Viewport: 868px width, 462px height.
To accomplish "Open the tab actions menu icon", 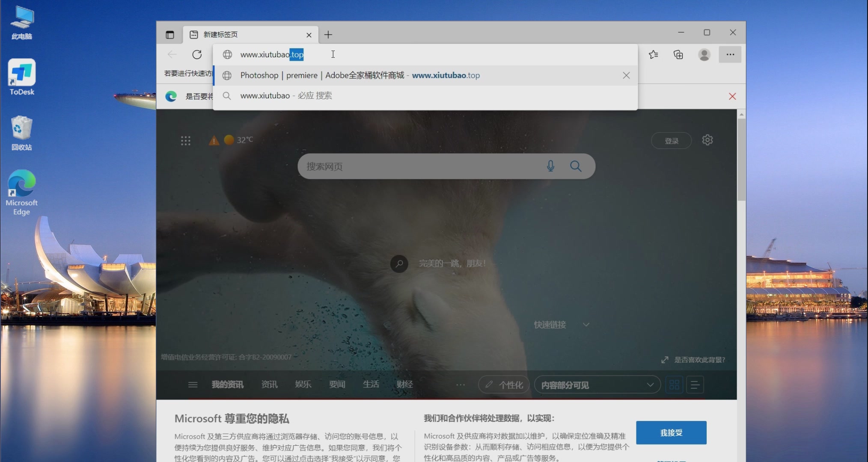I will pos(170,35).
